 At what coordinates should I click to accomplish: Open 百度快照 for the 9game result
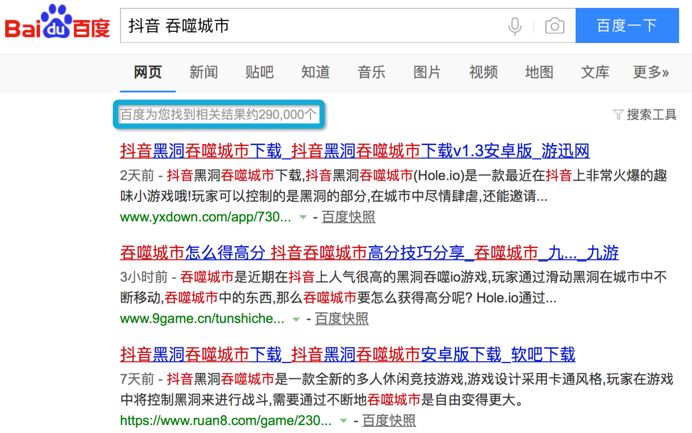342,319
